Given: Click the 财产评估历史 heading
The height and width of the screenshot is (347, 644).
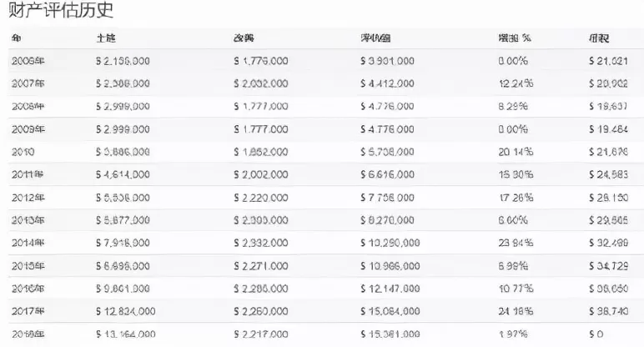Looking at the screenshot, I should click(x=61, y=10).
